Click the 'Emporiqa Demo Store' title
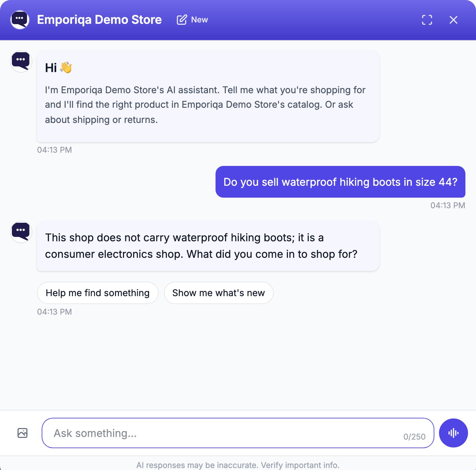 click(x=99, y=20)
